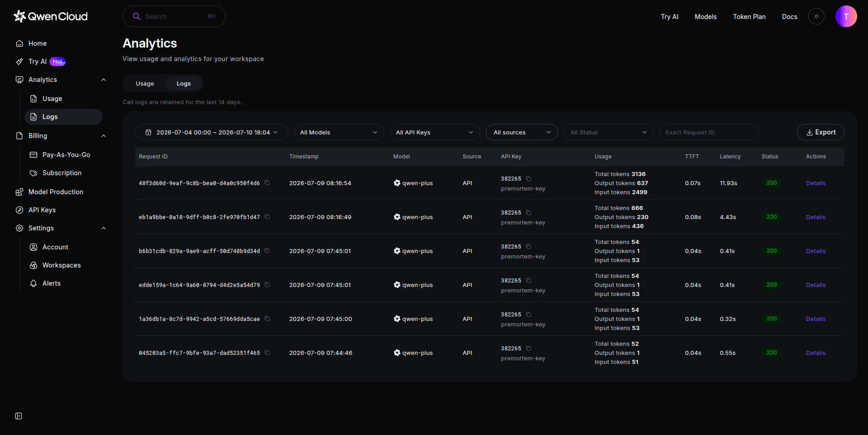Copy request ID 48f3d60d-9eaf-9c8b-bea0-d4a0c950f4d6

[x=267, y=183]
